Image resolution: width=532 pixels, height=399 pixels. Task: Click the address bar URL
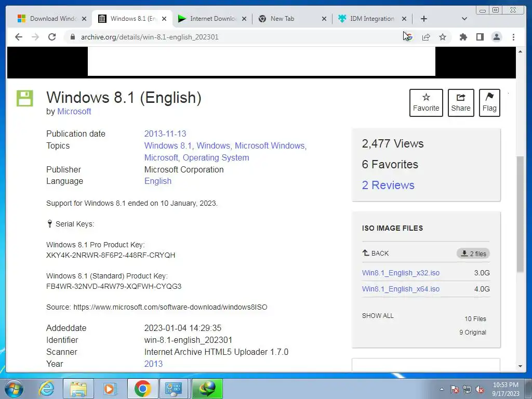coord(150,37)
